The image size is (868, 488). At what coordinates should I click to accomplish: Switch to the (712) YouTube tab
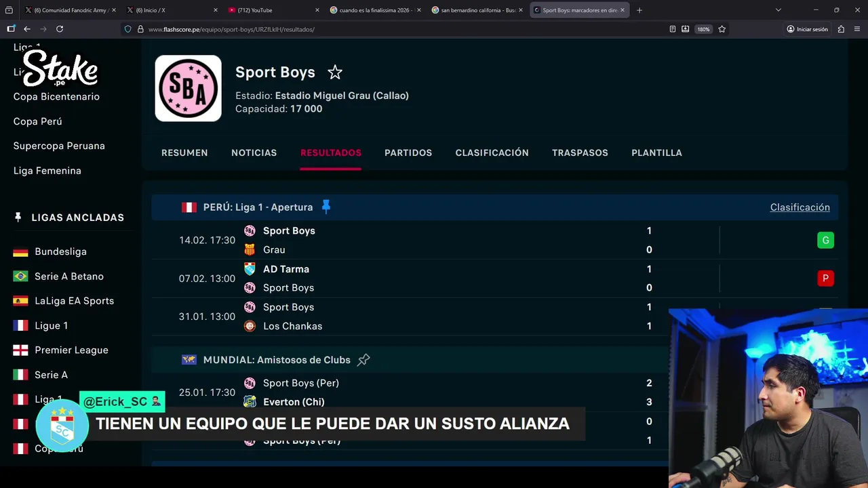(274, 10)
